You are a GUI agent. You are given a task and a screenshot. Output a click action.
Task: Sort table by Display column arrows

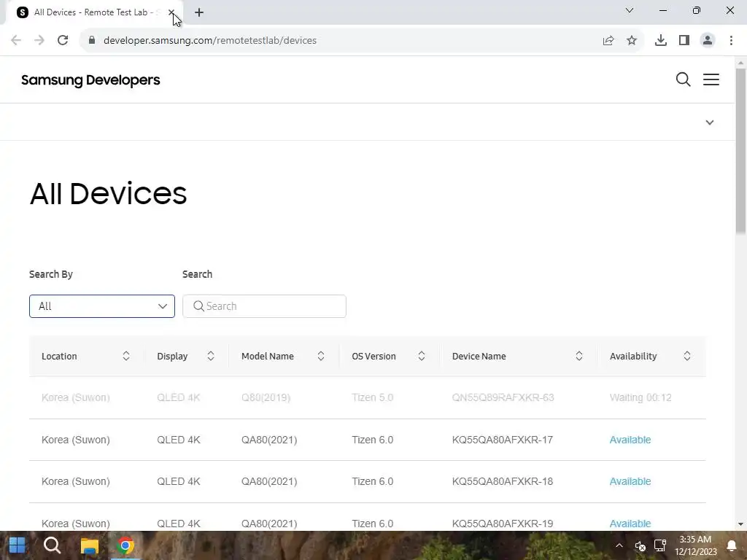[211, 356]
